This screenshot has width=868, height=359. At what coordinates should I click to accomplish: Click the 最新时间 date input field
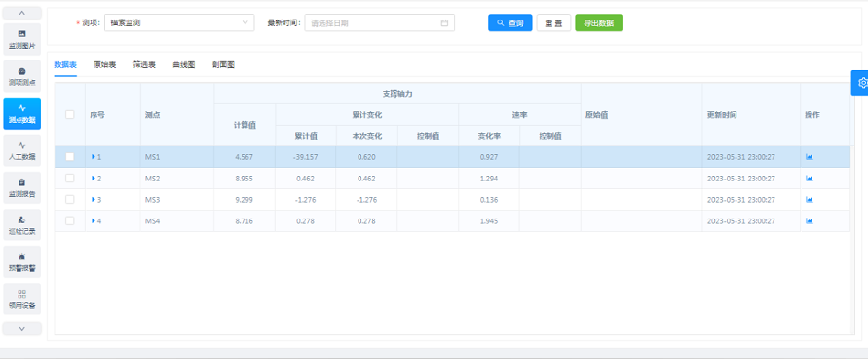[x=379, y=22]
